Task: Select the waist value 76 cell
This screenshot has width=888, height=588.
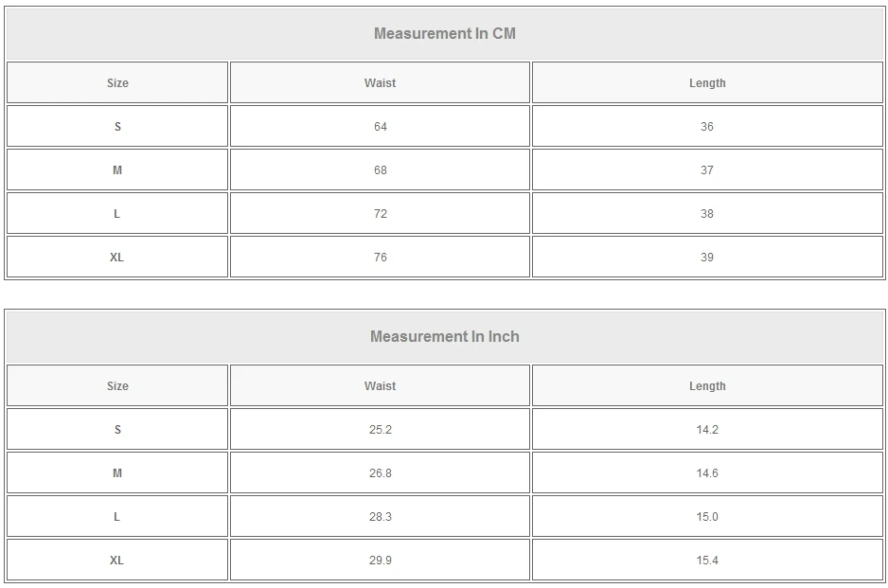Action: 380,258
